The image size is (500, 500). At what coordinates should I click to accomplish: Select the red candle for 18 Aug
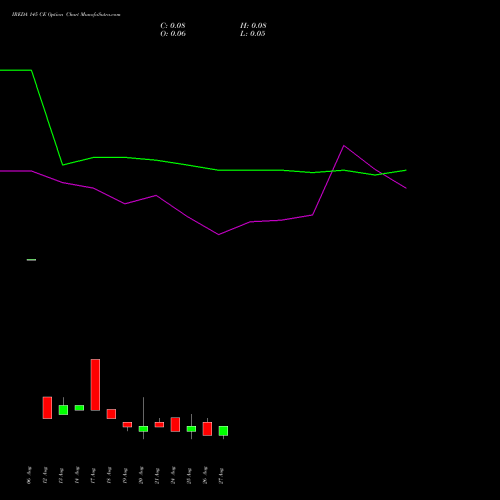click(x=111, y=414)
